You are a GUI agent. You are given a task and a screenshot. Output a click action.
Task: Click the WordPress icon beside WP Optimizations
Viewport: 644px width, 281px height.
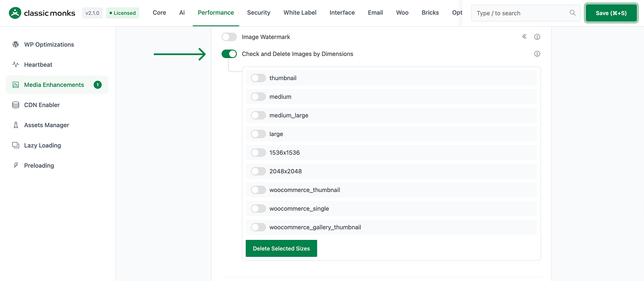pos(16,45)
